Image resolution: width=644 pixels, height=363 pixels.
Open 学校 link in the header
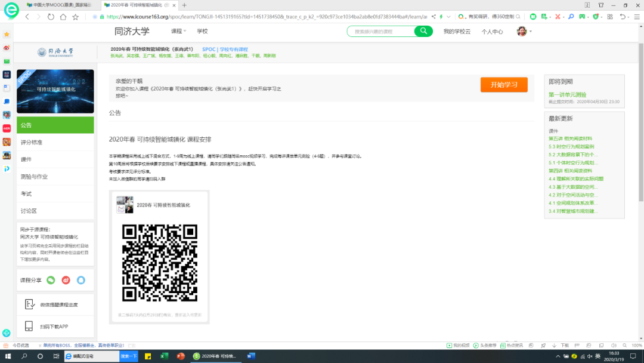202,31
